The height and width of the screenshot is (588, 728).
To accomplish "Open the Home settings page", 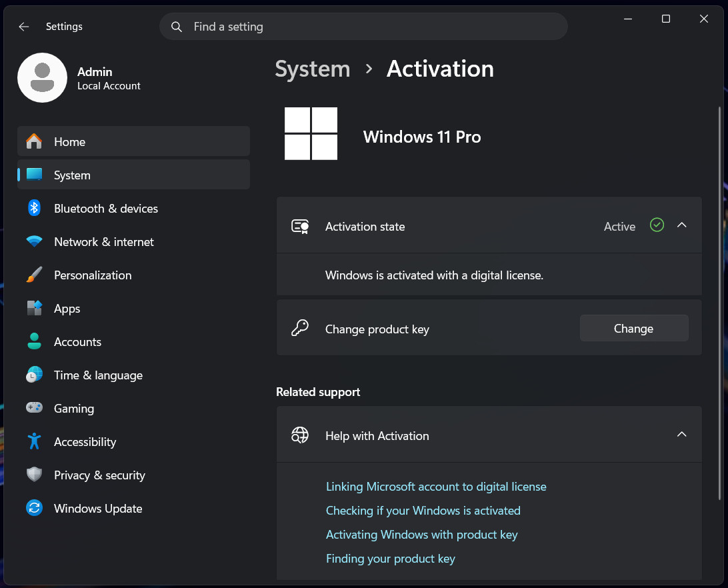I will pos(134,141).
